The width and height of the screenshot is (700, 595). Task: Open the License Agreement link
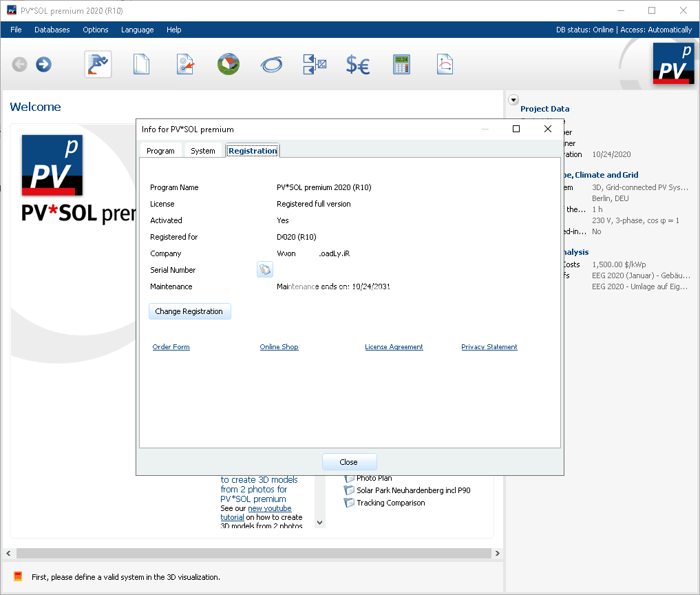point(394,347)
